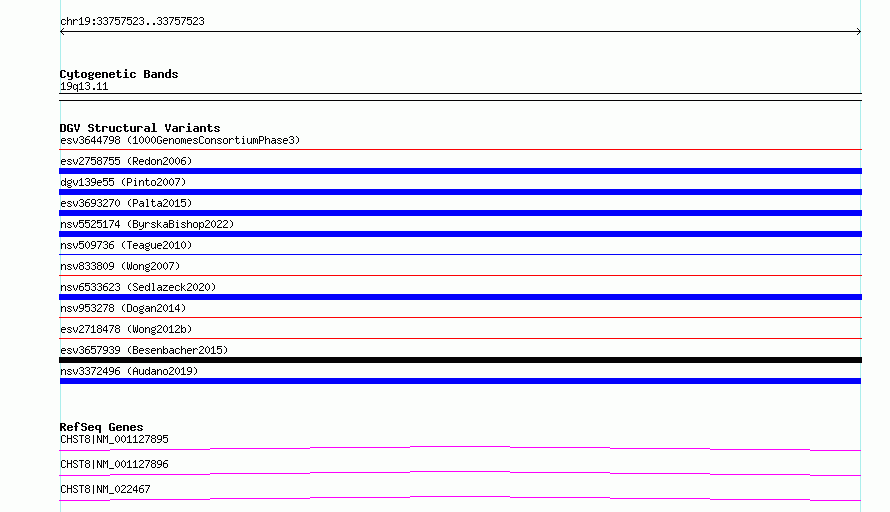
Task: Click the blue bar under esv3693270
Action: click(x=460, y=213)
